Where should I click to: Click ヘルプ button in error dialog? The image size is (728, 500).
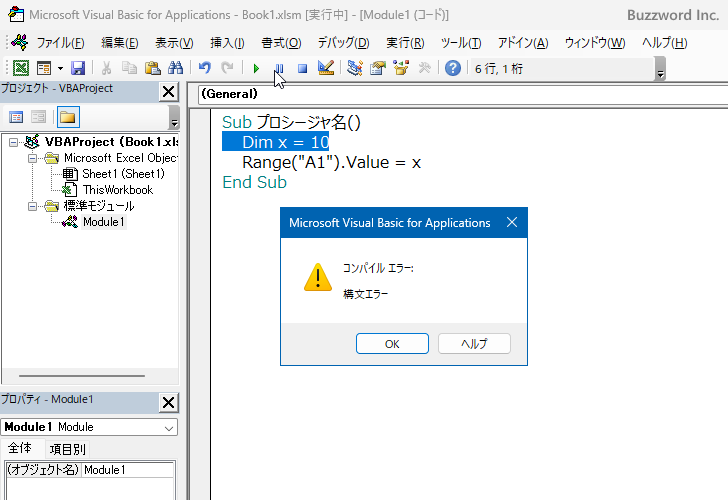(x=474, y=344)
